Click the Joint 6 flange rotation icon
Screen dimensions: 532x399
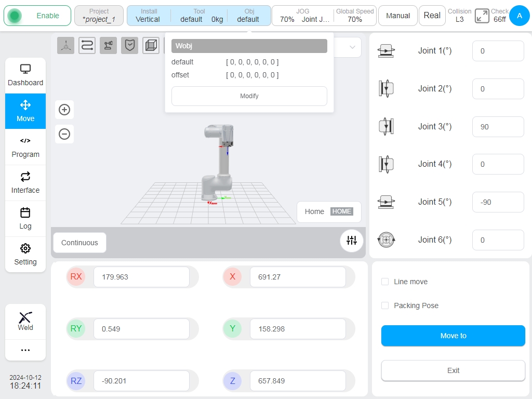386,240
